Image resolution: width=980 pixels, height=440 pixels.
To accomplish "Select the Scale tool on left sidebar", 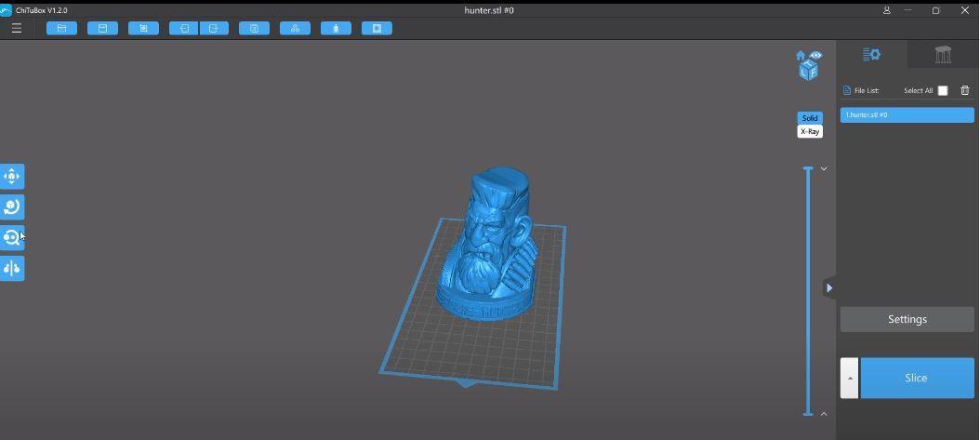I will (x=12, y=237).
